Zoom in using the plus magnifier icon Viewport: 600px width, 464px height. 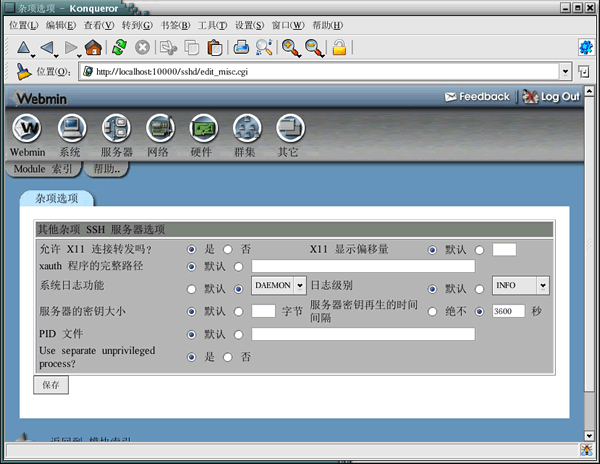(290, 48)
